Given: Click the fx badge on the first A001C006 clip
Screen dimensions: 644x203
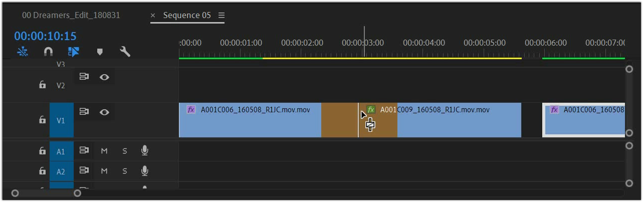Looking at the screenshot, I should [x=191, y=109].
